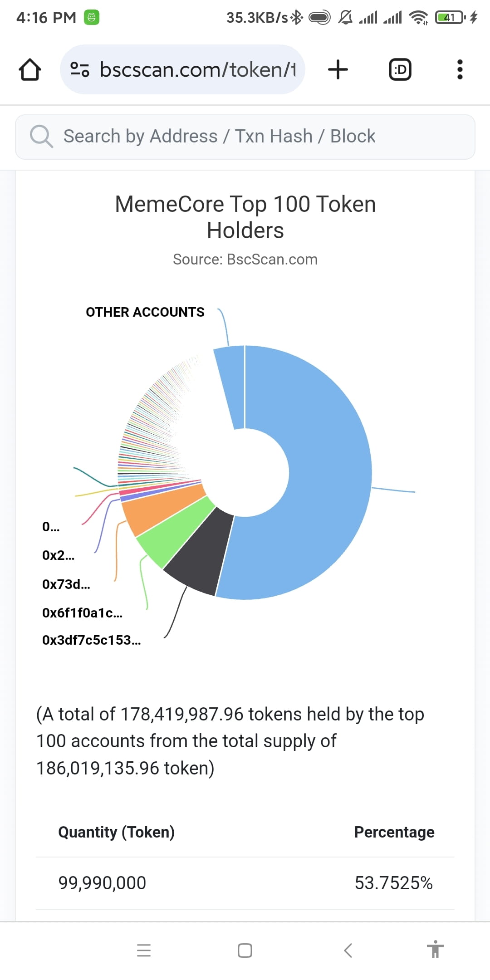Image resolution: width=490 pixels, height=980 pixels.
Task: Open the browser three-dot menu
Action: 460,69
